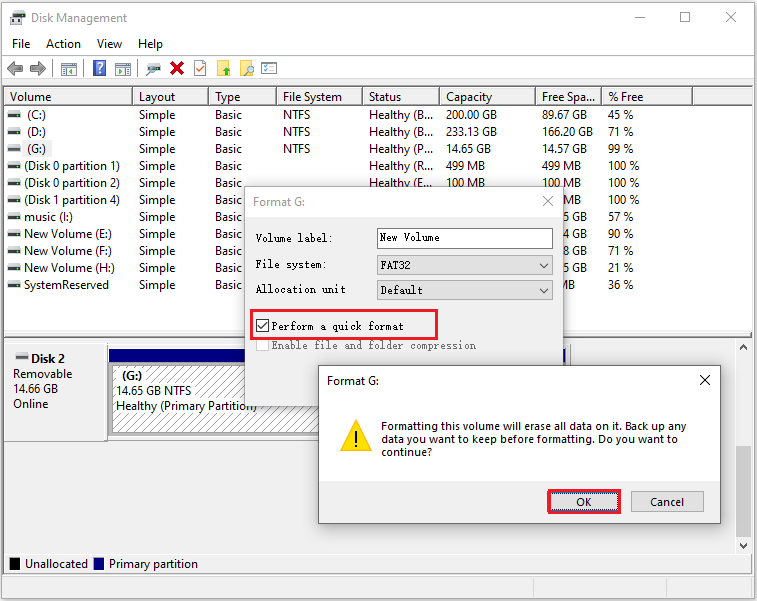Click the drive icon beside (D:) volume
Image resolution: width=757 pixels, height=601 pixels.
(14, 132)
